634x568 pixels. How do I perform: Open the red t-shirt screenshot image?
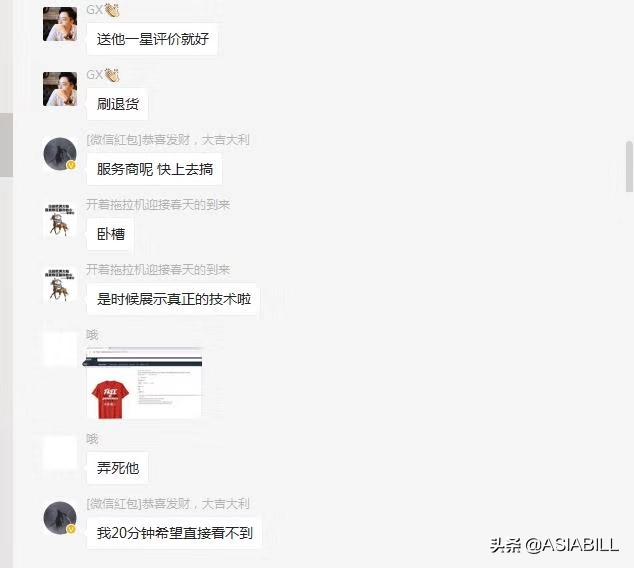pyautogui.click(x=144, y=382)
